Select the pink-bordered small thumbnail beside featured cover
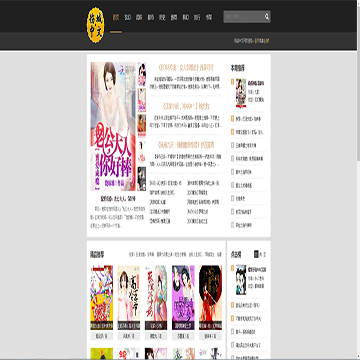The width and height of the screenshot is (360, 360). (x=142, y=100)
